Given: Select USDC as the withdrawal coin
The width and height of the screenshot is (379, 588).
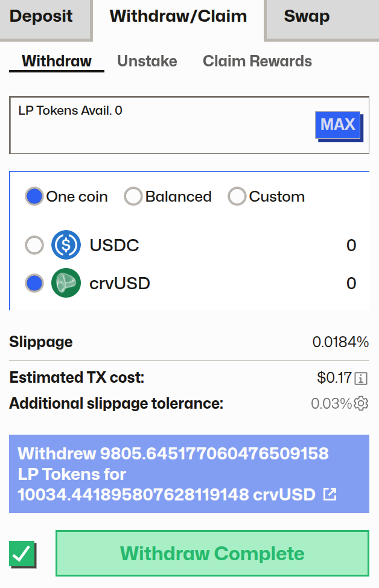Looking at the screenshot, I should [x=34, y=245].
